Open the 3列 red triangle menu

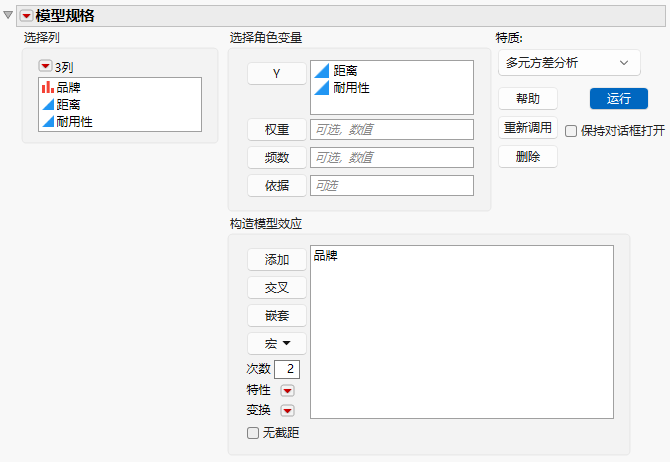pyautogui.click(x=45, y=66)
